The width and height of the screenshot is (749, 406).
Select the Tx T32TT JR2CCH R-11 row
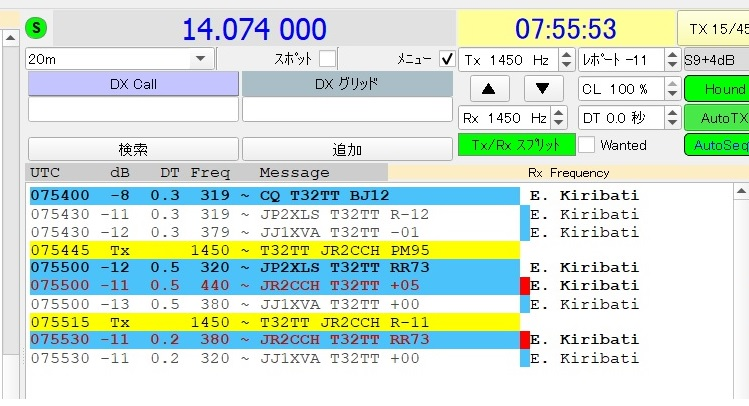275,322
